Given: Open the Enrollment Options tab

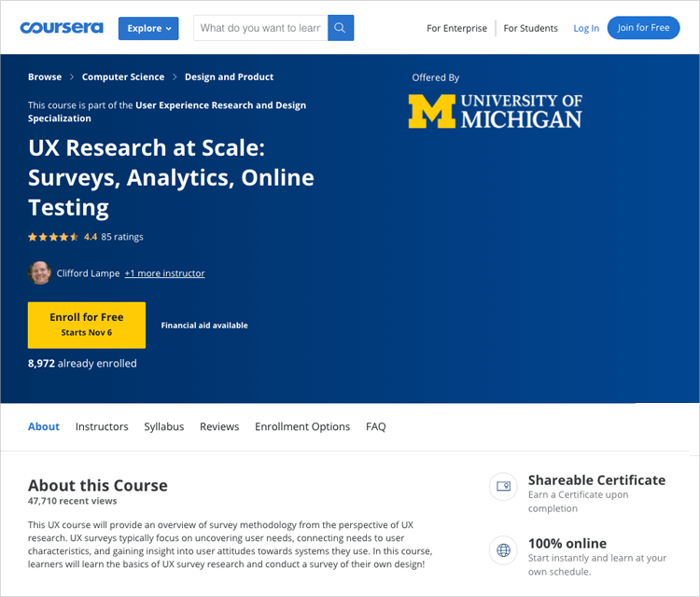Looking at the screenshot, I should (302, 426).
